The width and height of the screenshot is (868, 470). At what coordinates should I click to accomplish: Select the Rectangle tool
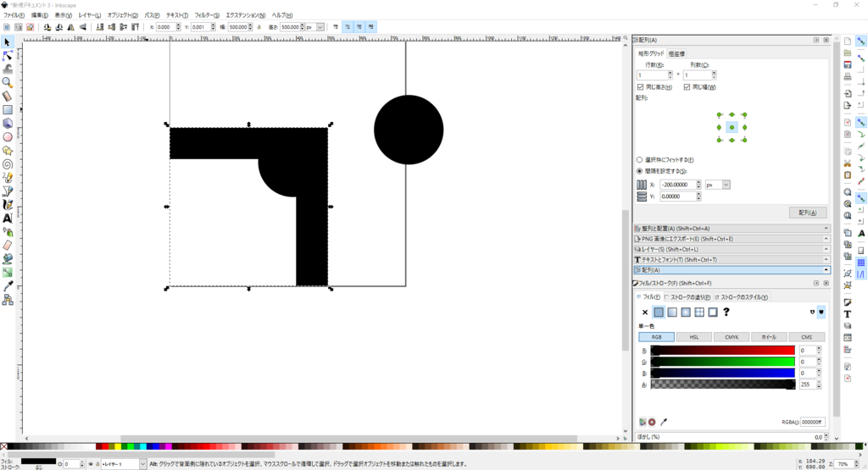[7, 109]
